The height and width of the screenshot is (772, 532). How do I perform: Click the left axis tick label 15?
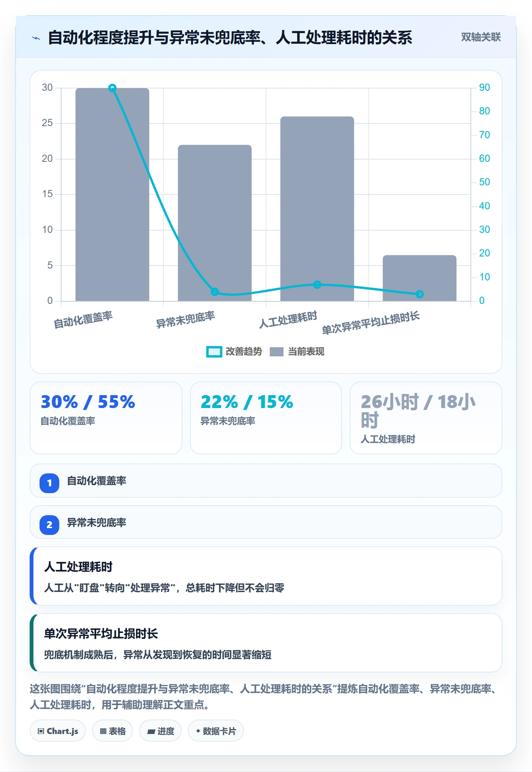click(47, 194)
